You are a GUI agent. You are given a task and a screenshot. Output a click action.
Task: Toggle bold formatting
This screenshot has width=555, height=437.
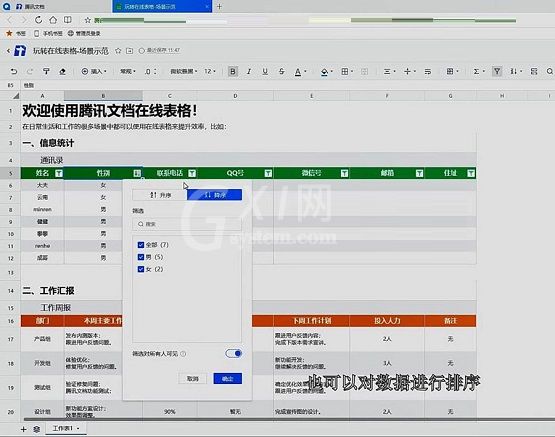pos(233,71)
